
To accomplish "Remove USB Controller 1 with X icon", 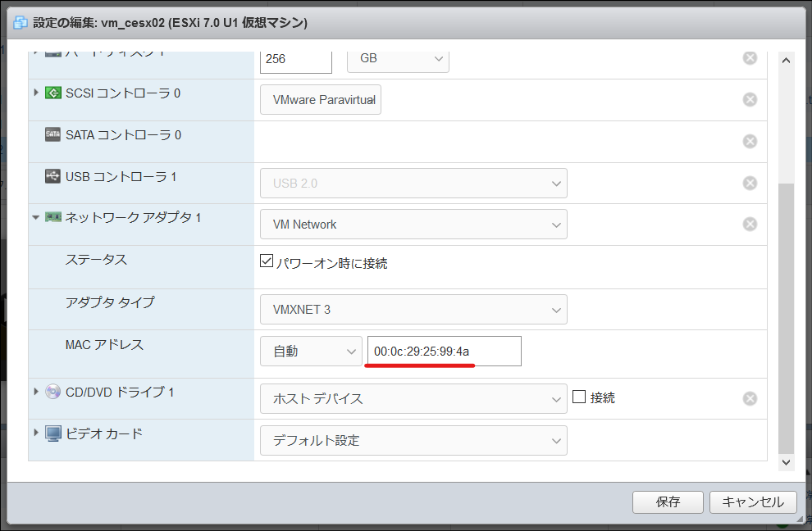I will coord(750,183).
